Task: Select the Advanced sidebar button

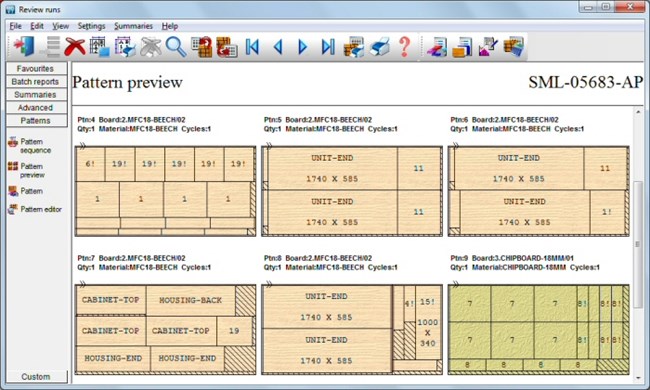Action: click(36, 108)
